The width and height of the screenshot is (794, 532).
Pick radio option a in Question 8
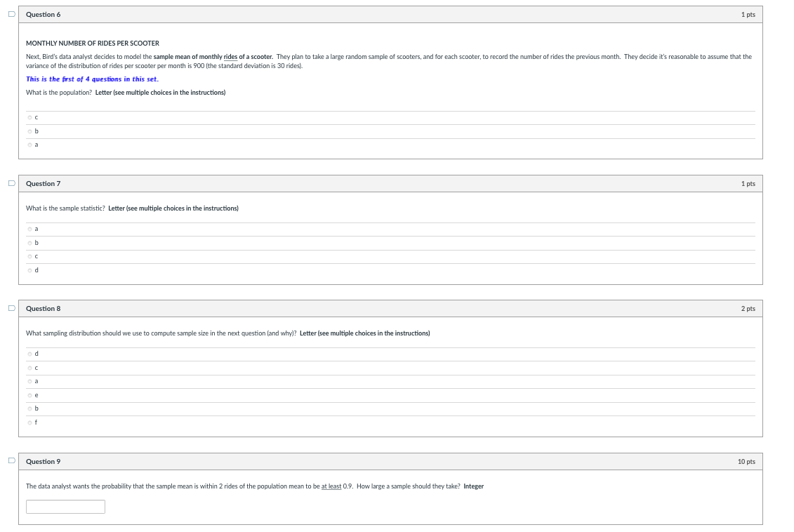tap(30, 381)
